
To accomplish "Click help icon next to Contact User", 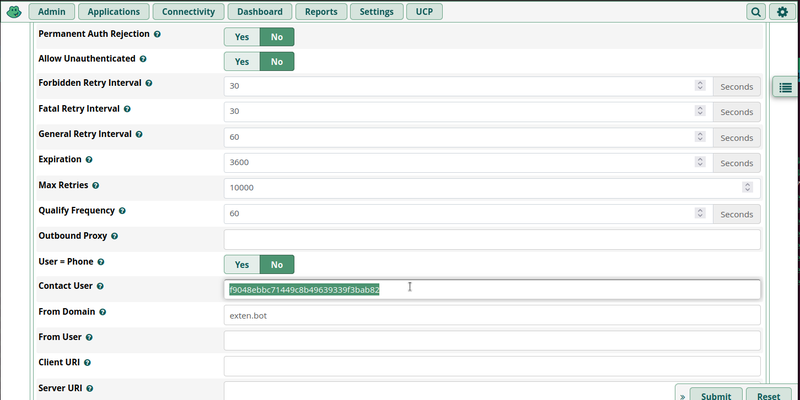I will coord(102,286).
